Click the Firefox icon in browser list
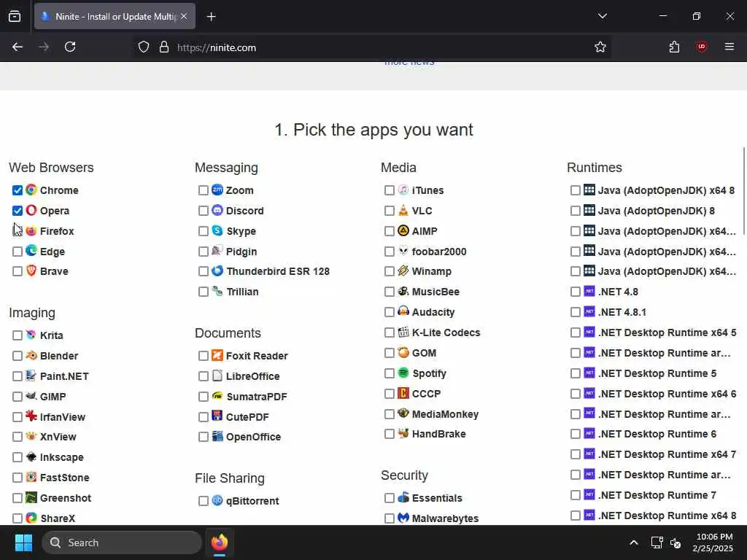 pyautogui.click(x=31, y=231)
